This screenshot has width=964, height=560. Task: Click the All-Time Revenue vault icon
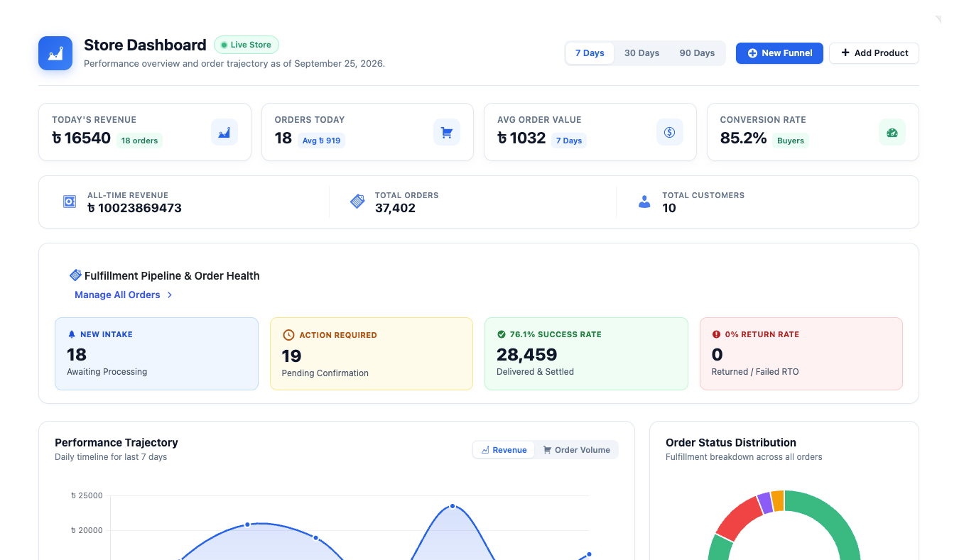pos(69,202)
